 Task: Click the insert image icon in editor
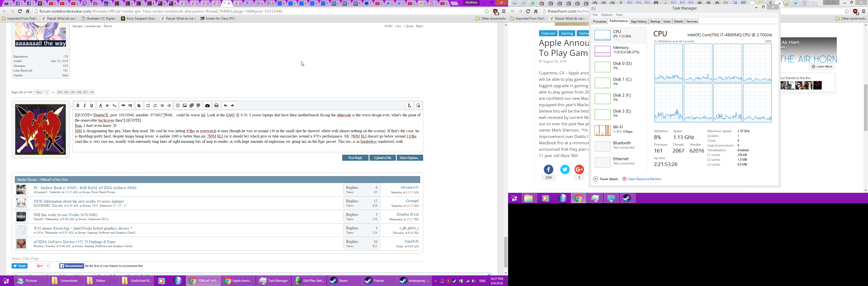point(185,106)
